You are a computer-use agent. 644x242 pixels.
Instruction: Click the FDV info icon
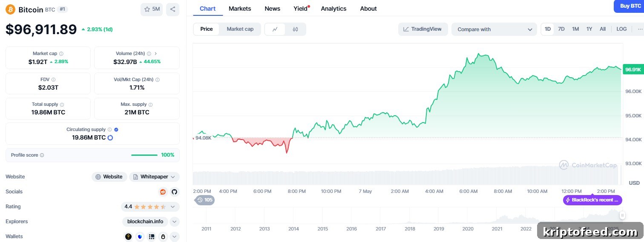tap(53, 79)
